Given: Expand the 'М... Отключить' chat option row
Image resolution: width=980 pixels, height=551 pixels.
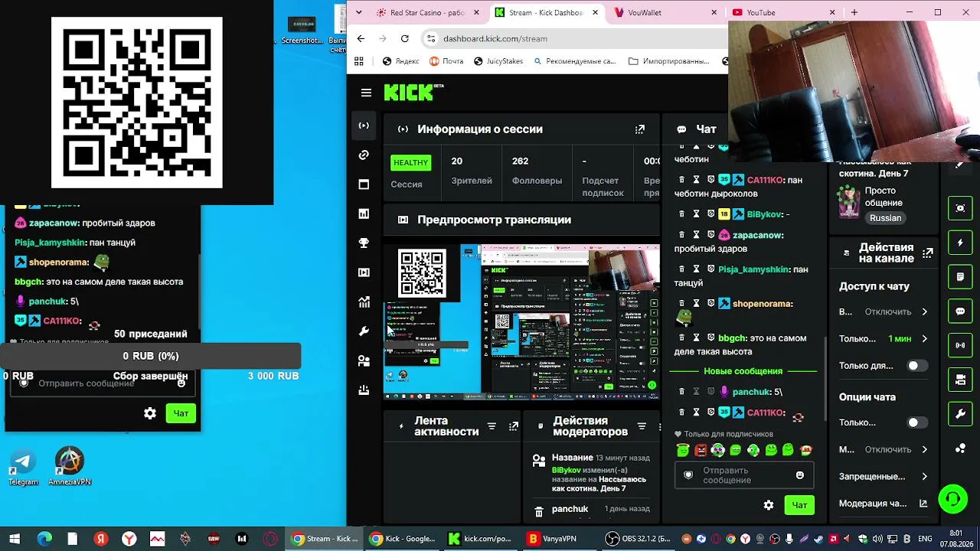Looking at the screenshot, I should coord(884,449).
